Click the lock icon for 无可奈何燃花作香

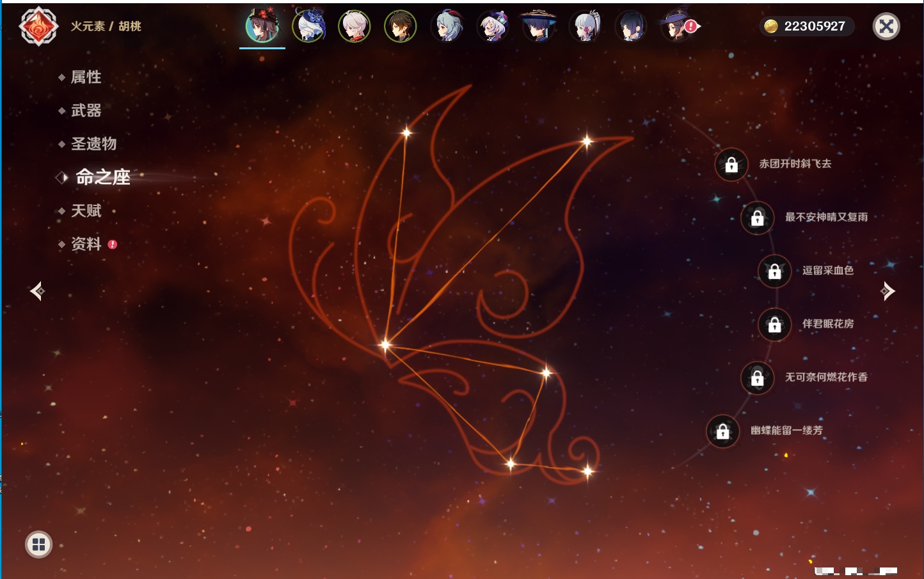tap(758, 378)
